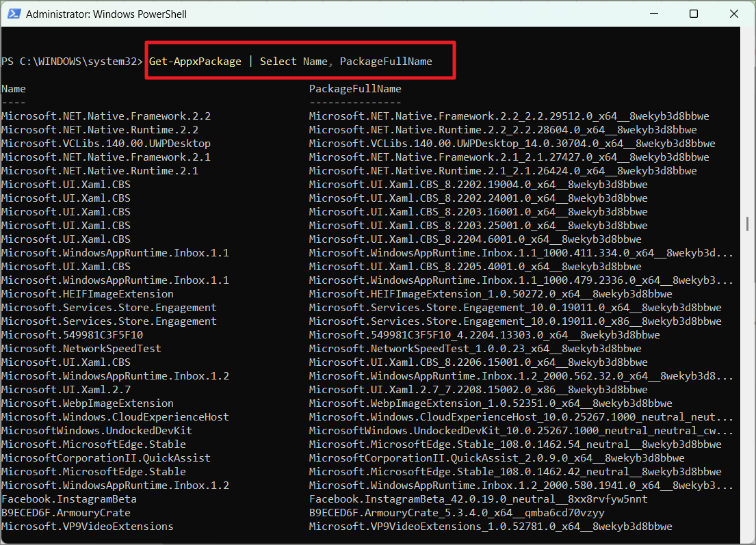The height and width of the screenshot is (545, 756).
Task: Click the Microsoft.NET.Native.Framework.2.2 entry
Action: [105, 116]
